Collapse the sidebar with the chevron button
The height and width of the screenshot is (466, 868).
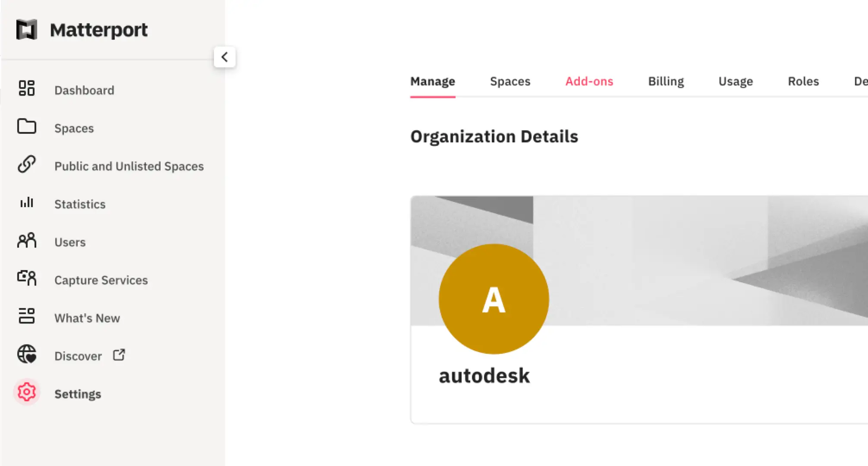tap(224, 57)
